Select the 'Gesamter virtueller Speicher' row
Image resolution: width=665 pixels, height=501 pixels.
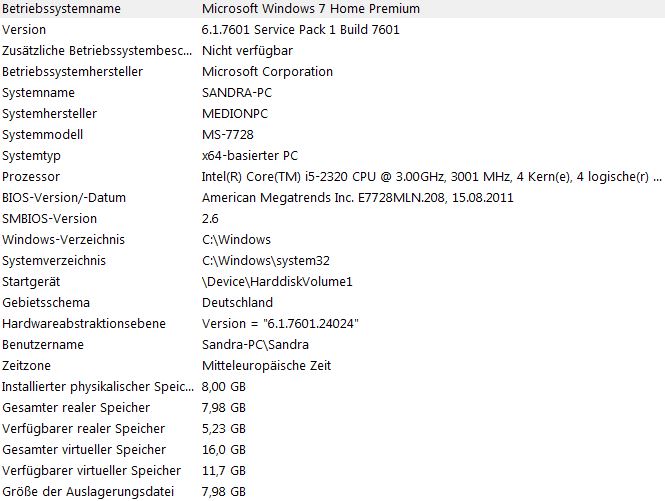pyautogui.click(x=77, y=450)
